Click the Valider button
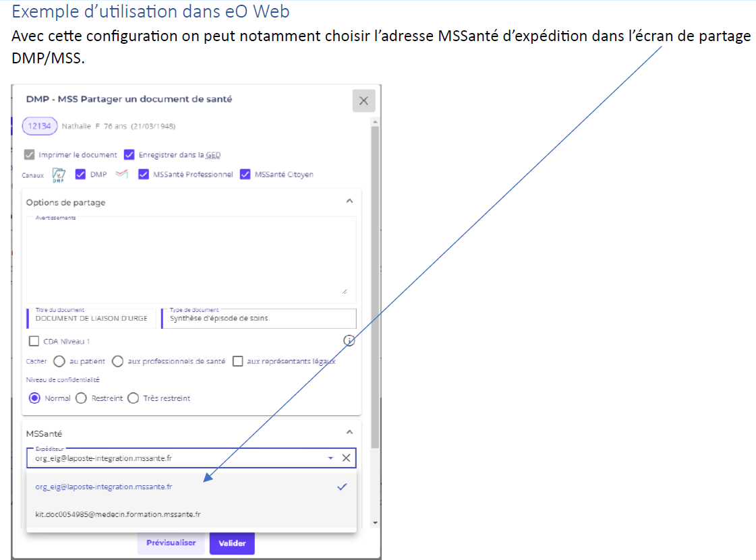This screenshot has height=560, width=756. (231, 543)
